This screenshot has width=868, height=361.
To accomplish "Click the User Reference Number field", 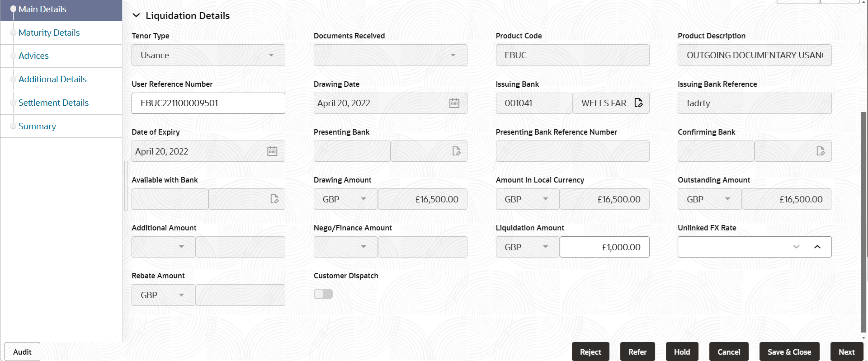I will point(208,103).
